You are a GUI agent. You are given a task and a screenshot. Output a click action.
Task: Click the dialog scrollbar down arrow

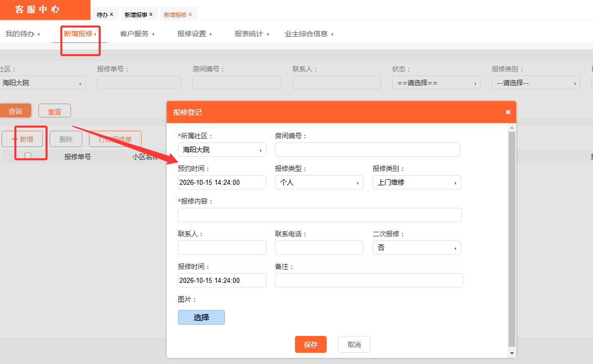click(512, 353)
